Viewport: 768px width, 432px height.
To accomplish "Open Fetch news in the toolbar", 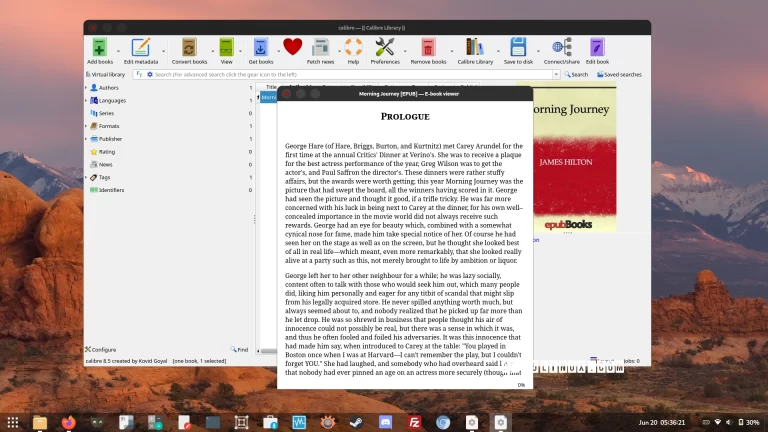I will 320,48.
